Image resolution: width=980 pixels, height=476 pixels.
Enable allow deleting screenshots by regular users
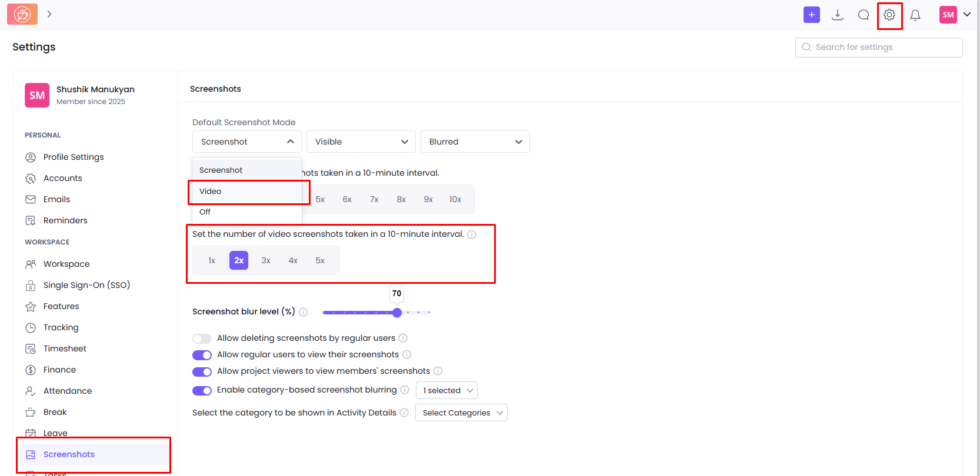202,338
